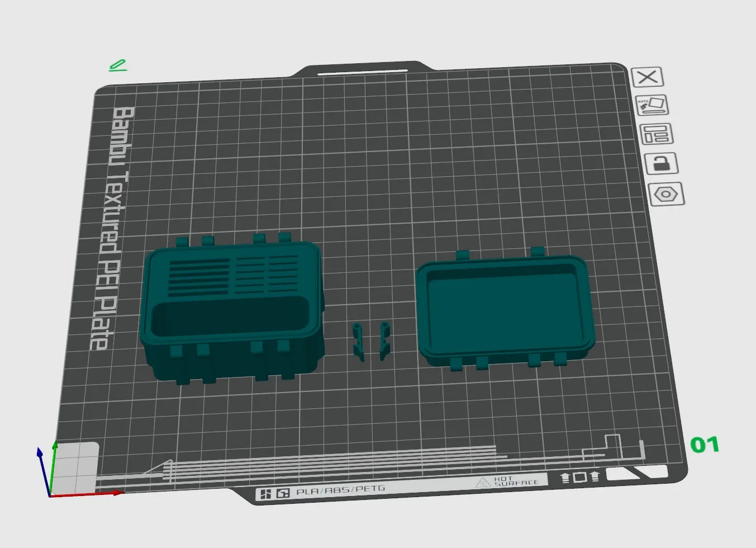Select the flat lid model

tap(506, 309)
